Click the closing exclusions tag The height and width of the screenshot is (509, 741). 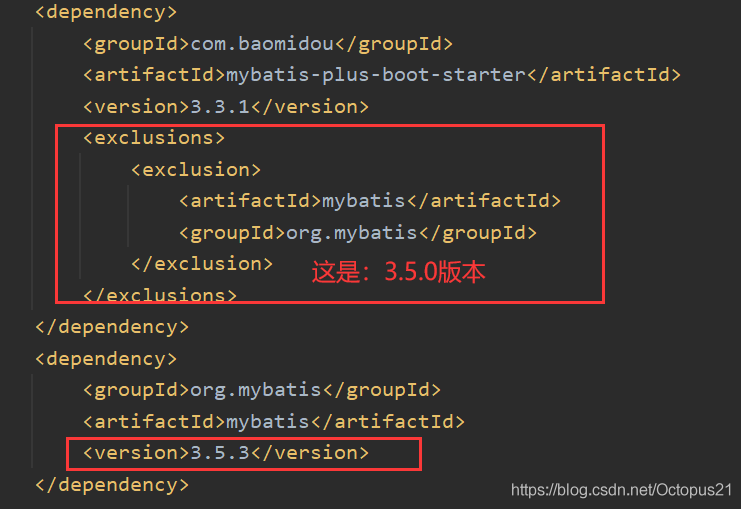(160, 294)
